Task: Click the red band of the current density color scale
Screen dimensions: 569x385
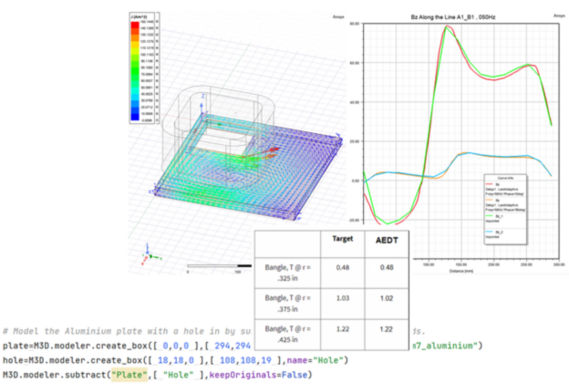Action: point(135,26)
